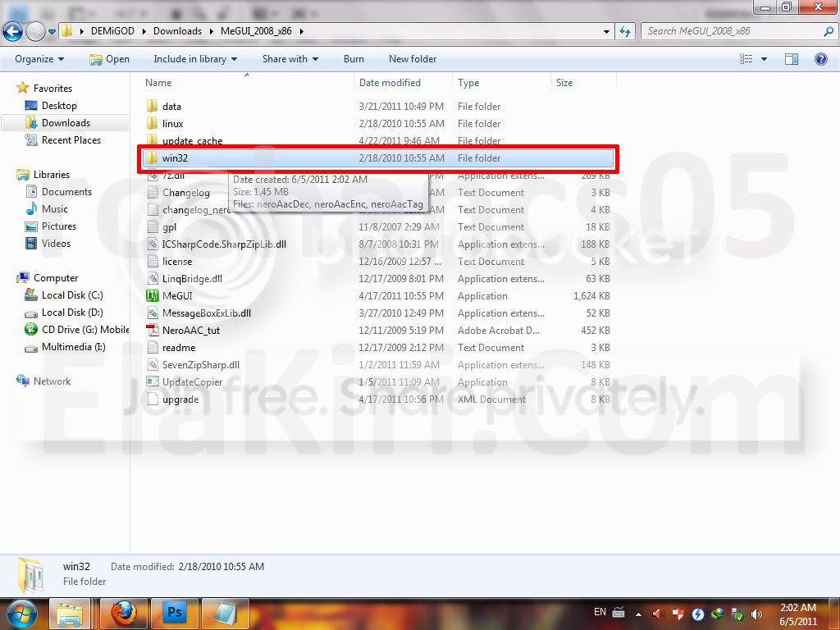
Task: Expand the view options dropdown arrow
Action: [764, 59]
